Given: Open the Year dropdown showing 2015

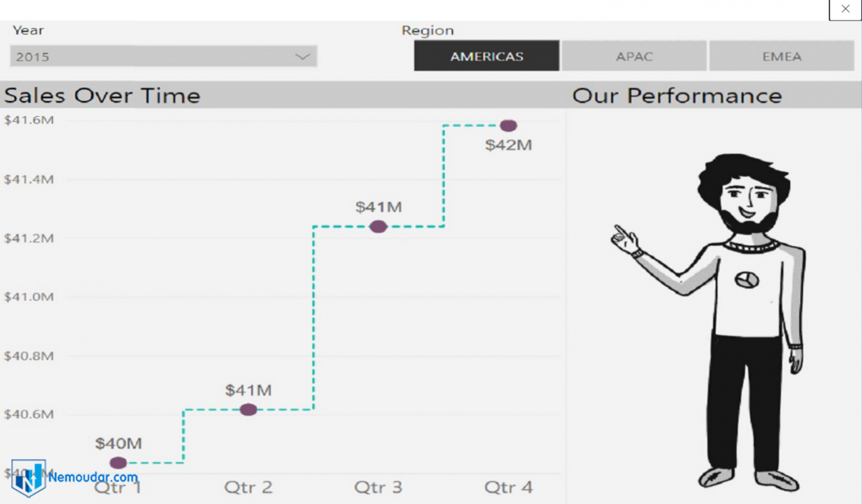Looking at the screenshot, I should [x=163, y=57].
